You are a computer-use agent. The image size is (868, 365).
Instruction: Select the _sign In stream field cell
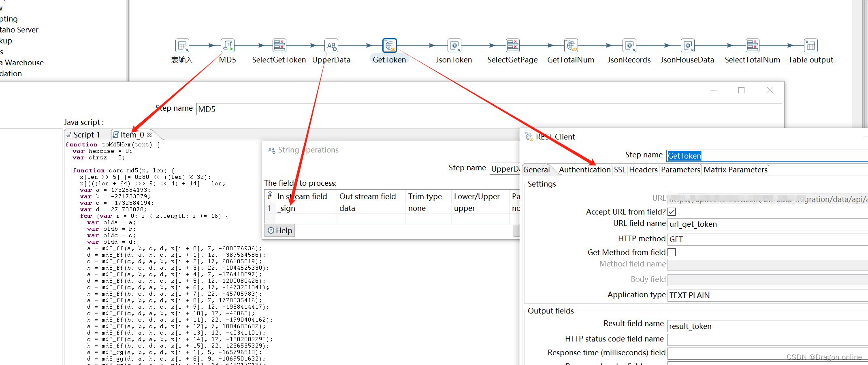pyautogui.click(x=306, y=208)
